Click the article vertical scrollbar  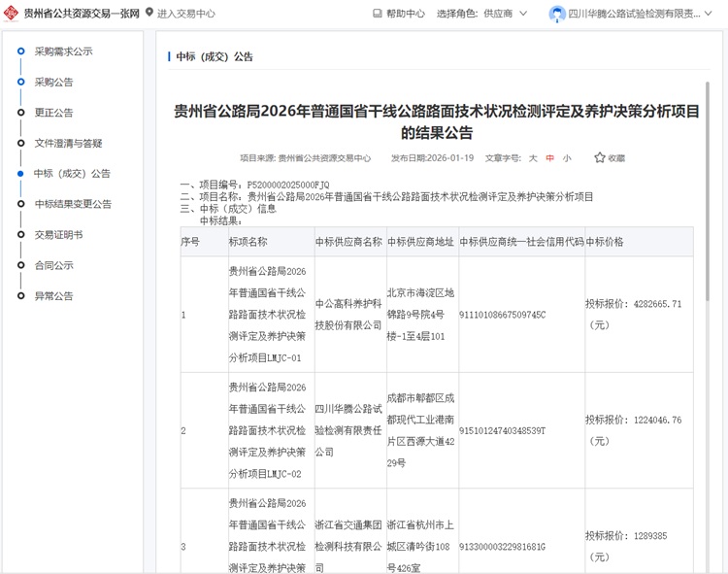click(x=707, y=191)
